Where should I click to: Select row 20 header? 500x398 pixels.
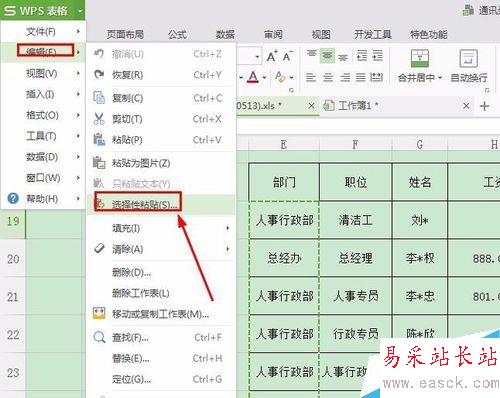pyautogui.click(x=13, y=259)
